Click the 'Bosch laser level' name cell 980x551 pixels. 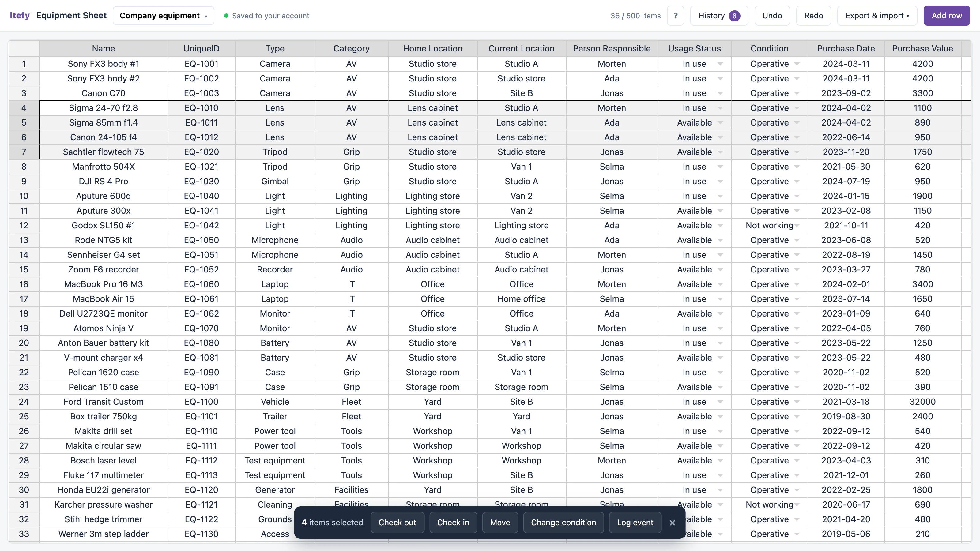coord(104,460)
